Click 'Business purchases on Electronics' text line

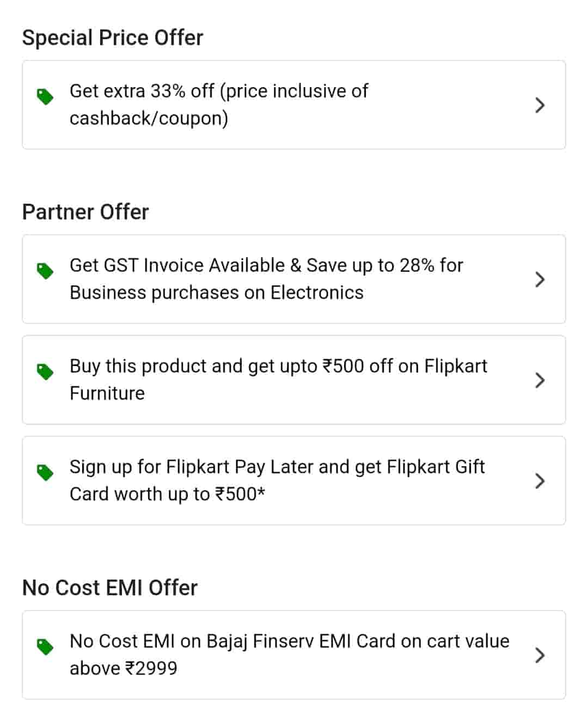216,292
